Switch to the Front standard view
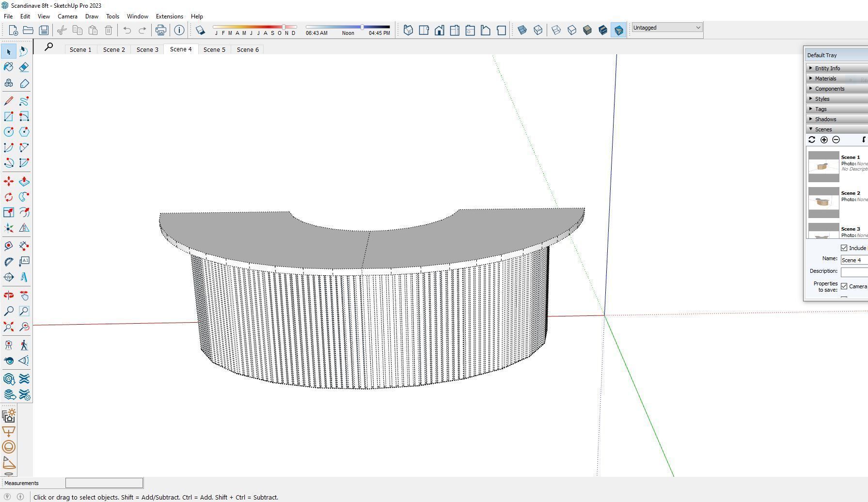 tap(439, 30)
